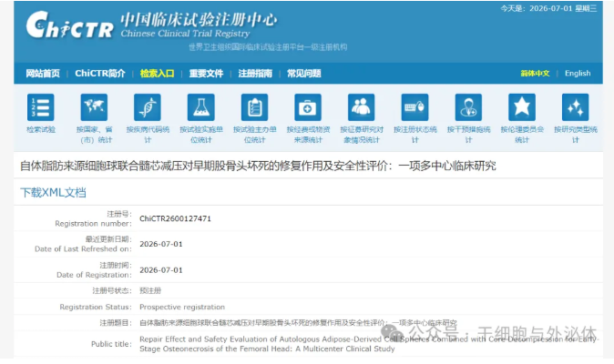The width and height of the screenshot is (614, 364).
Task: Open the world map country statistics icon
Action: point(94,107)
